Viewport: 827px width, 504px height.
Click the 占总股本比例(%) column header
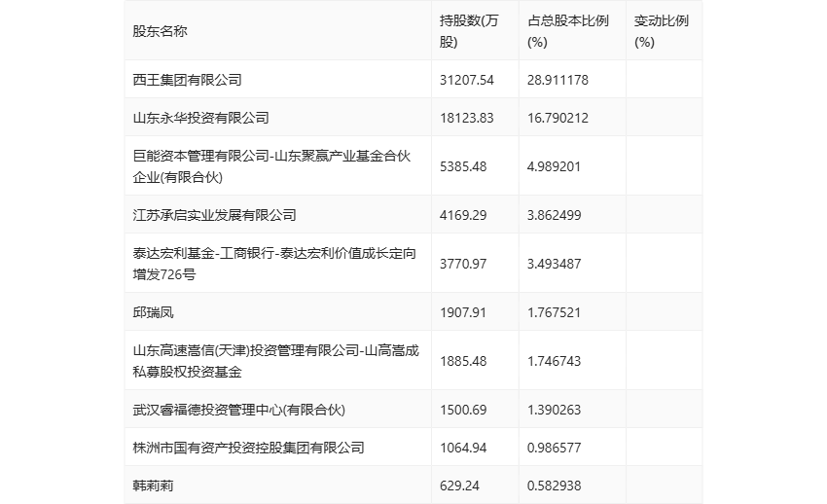tap(567, 32)
